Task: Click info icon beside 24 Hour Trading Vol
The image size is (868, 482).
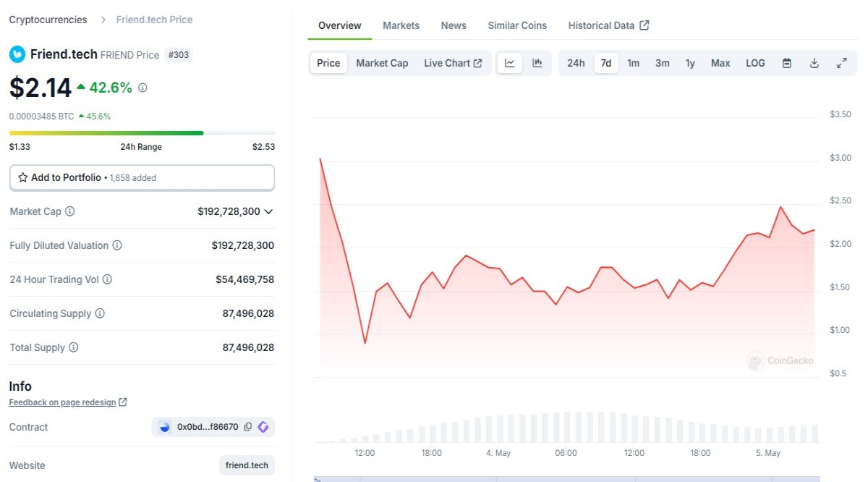Action: coord(107,279)
